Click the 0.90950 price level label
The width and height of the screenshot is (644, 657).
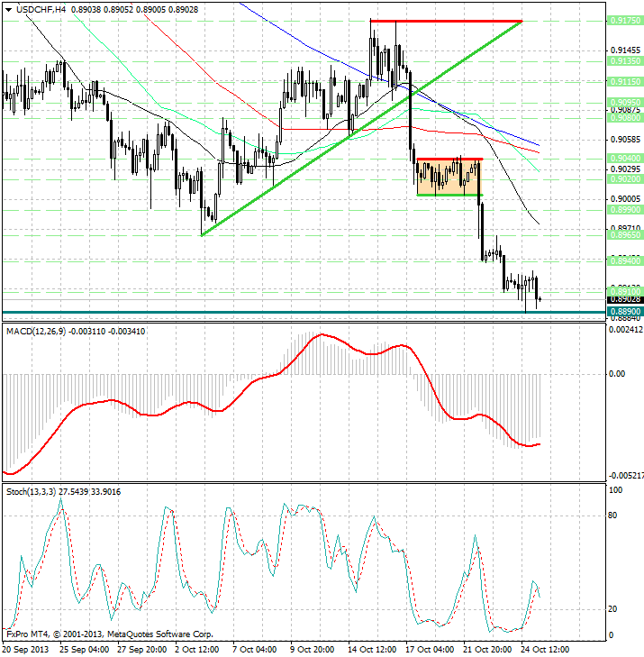click(x=625, y=102)
